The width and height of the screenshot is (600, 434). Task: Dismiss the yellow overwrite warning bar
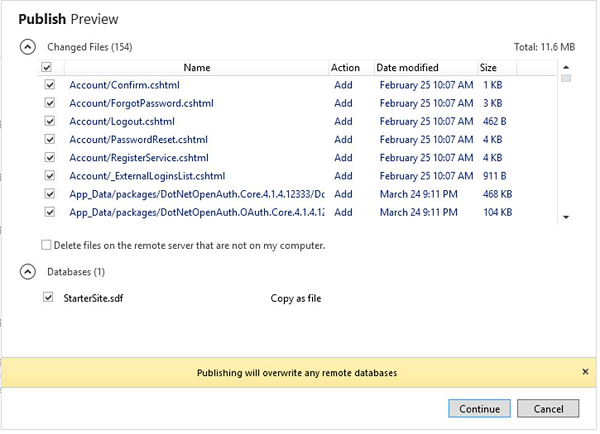click(585, 372)
